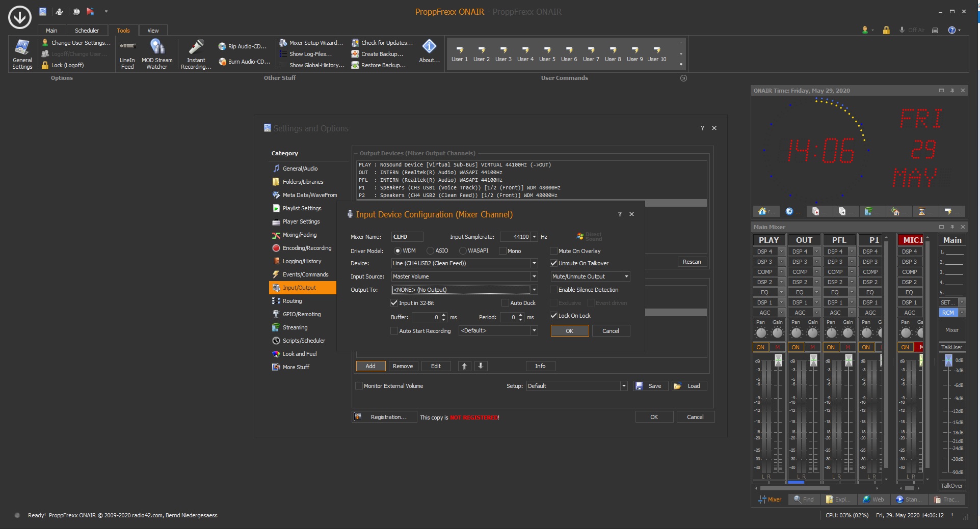The image size is (980, 529).
Task: Launch Instant Recording from the ribbon
Action: [196, 53]
